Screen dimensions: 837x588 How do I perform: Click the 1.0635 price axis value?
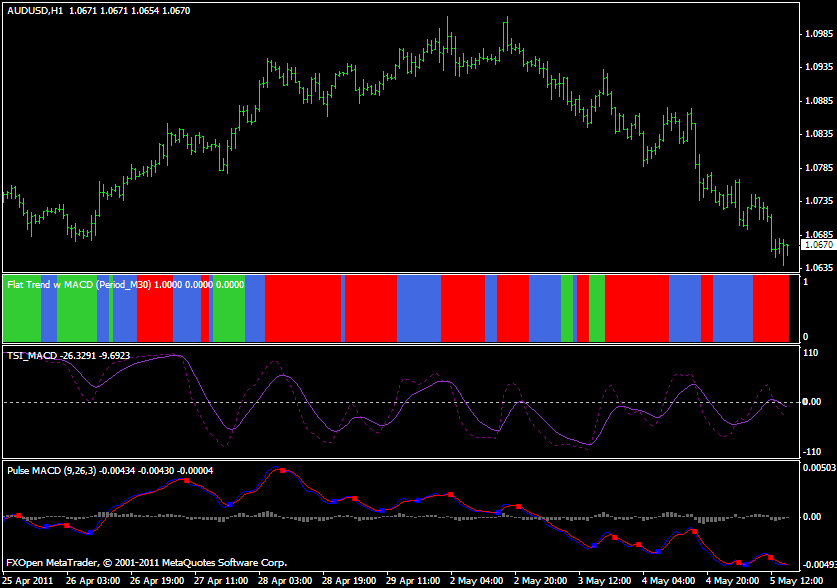coord(819,267)
